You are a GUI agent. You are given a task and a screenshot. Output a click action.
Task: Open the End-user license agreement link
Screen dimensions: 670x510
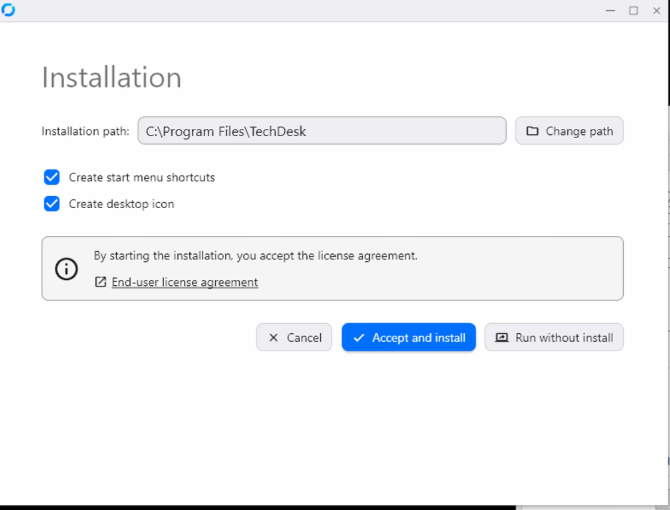tap(185, 282)
